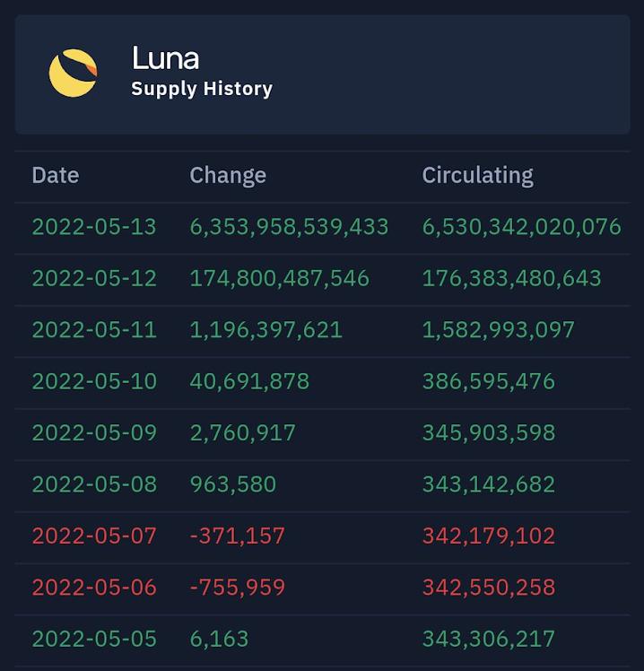The width and height of the screenshot is (644, 671).
Task: Click the Supply History subtitle
Action: (202, 89)
